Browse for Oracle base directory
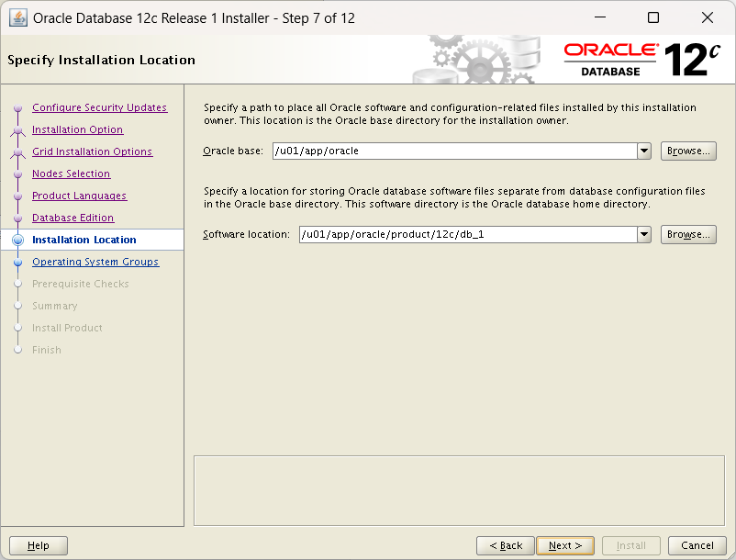 pyautogui.click(x=688, y=151)
